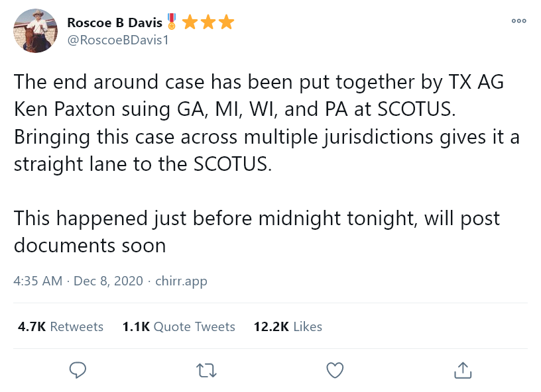This screenshot has height=392, width=541.
Task: Click the last gold star icon
Action: [x=226, y=23]
